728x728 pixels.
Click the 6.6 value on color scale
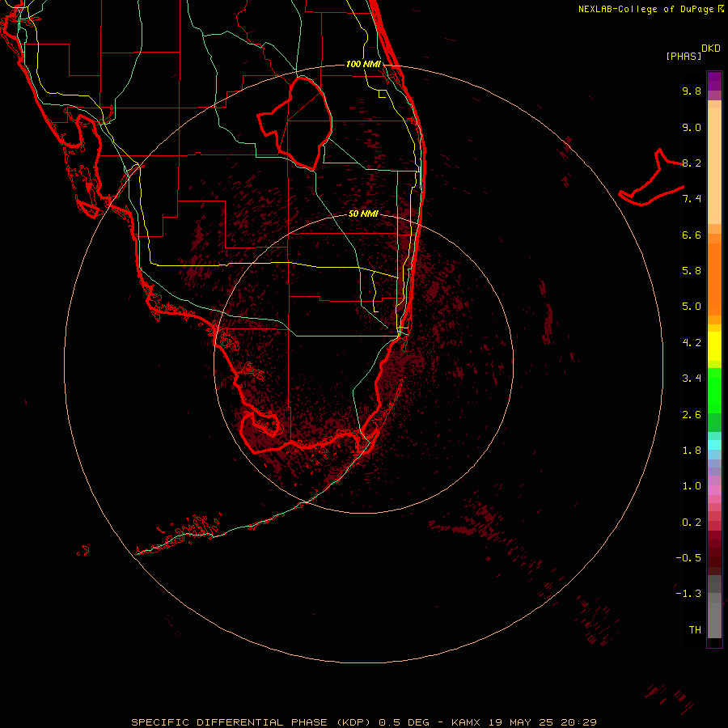pos(692,235)
